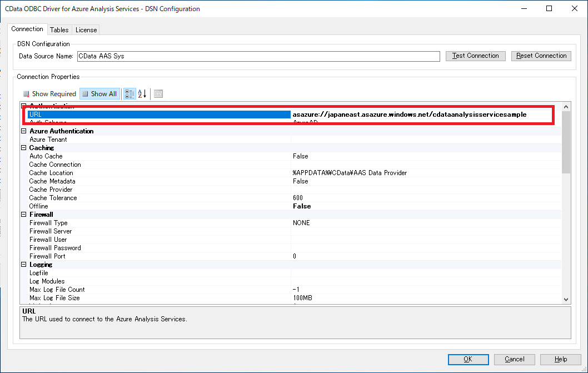The height and width of the screenshot is (373, 588).
Task: Click the Test Connection button
Action: point(476,56)
